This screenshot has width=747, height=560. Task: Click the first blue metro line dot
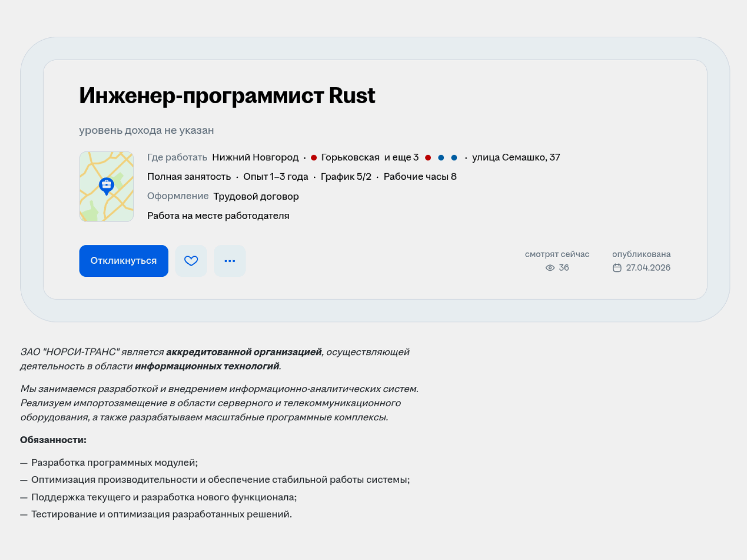[441, 158]
